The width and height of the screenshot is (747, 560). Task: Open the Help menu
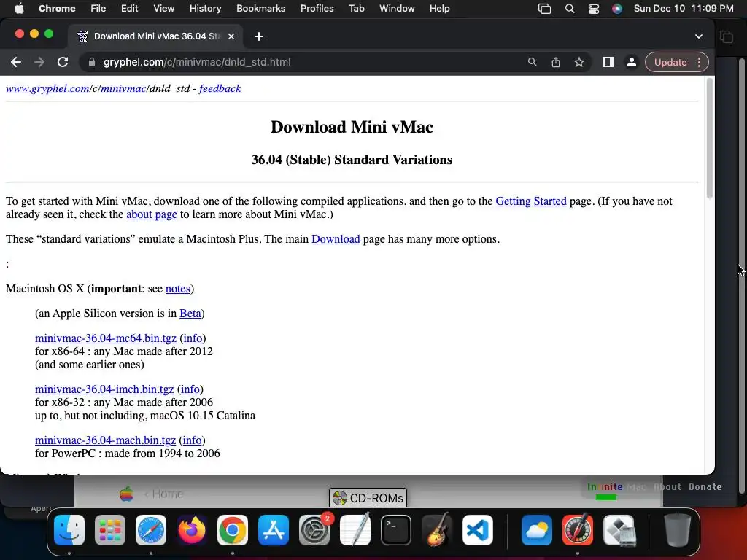click(x=439, y=8)
